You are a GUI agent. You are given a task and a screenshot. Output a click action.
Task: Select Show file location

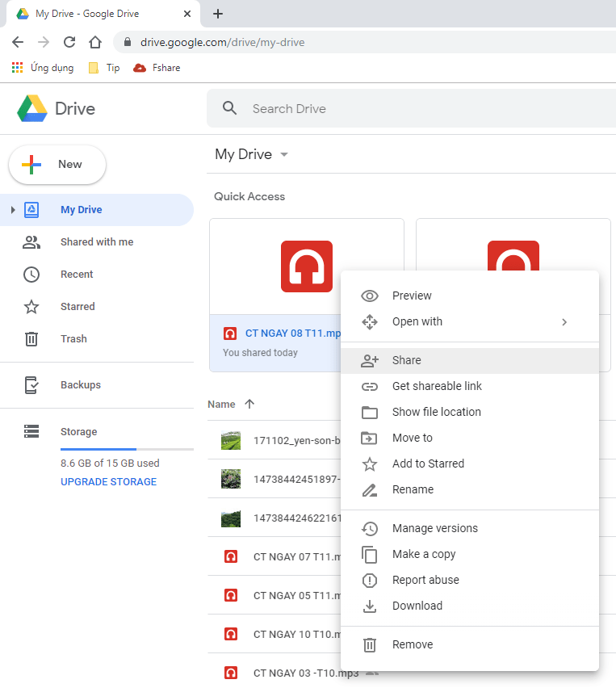tap(470, 412)
